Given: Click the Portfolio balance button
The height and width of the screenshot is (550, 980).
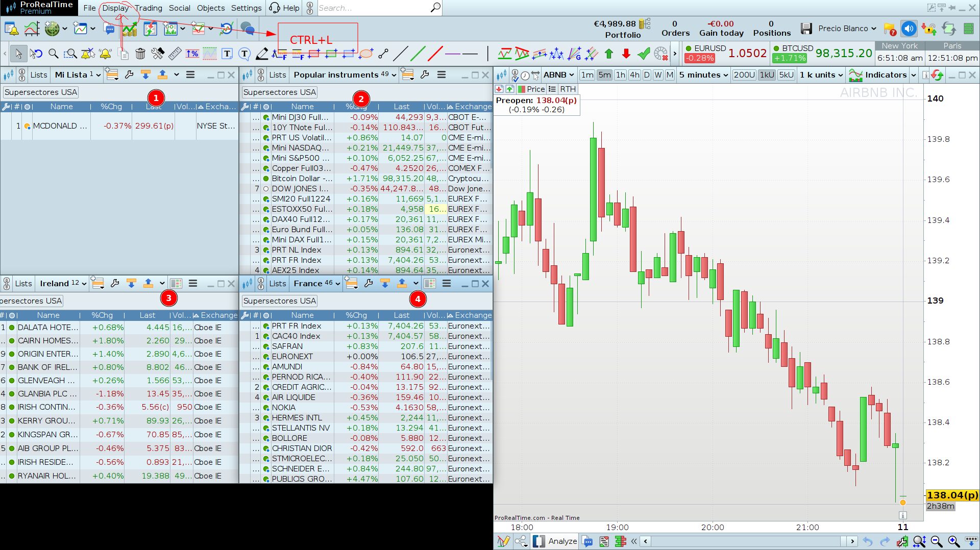Looking at the screenshot, I should [x=622, y=29].
